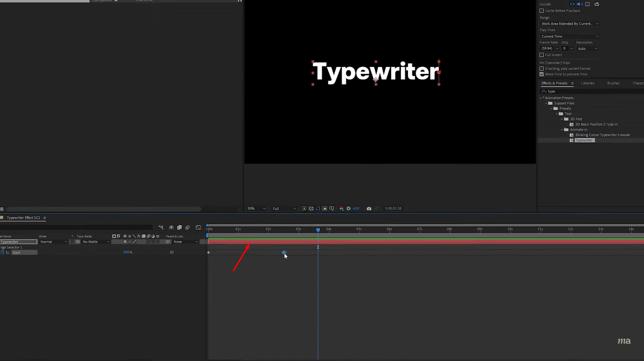Uncheck Move time to preview time
Viewport: 644px width, 361px height.
(x=542, y=74)
